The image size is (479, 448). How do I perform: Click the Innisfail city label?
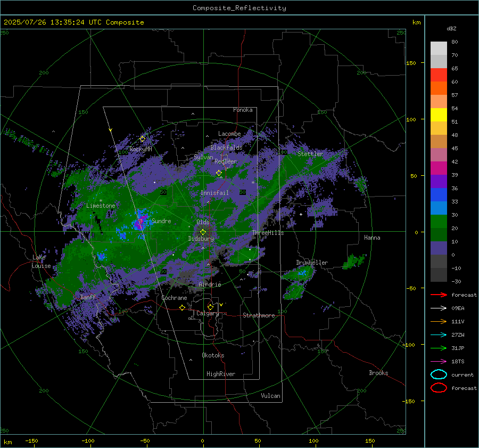pos(214,193)
